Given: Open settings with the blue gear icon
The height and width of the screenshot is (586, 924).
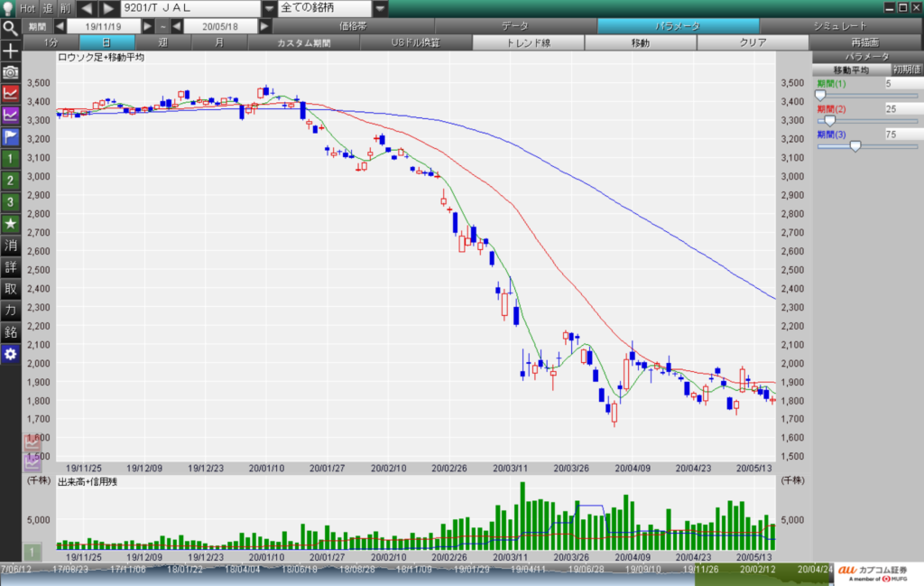Looking at the screenshot, I should point(10,354).
